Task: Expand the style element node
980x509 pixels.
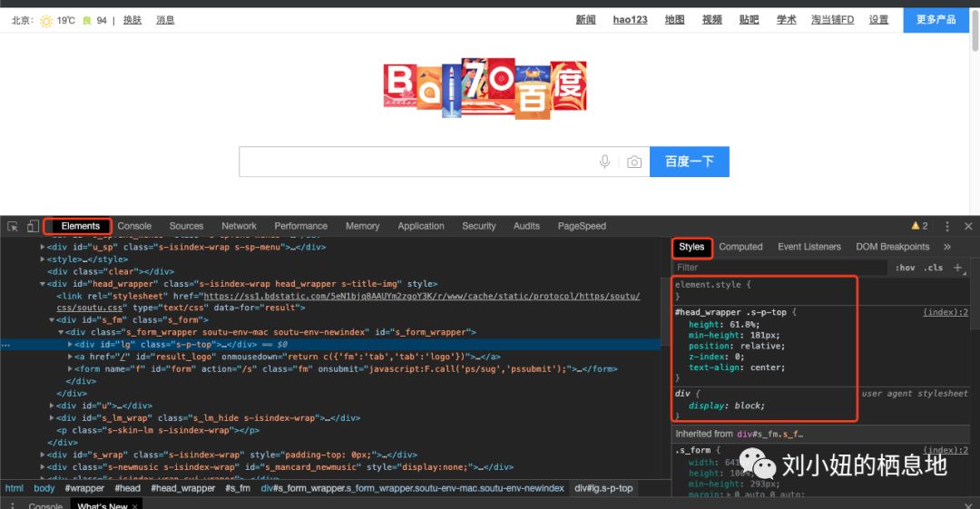Action: (x=43, y=259)
